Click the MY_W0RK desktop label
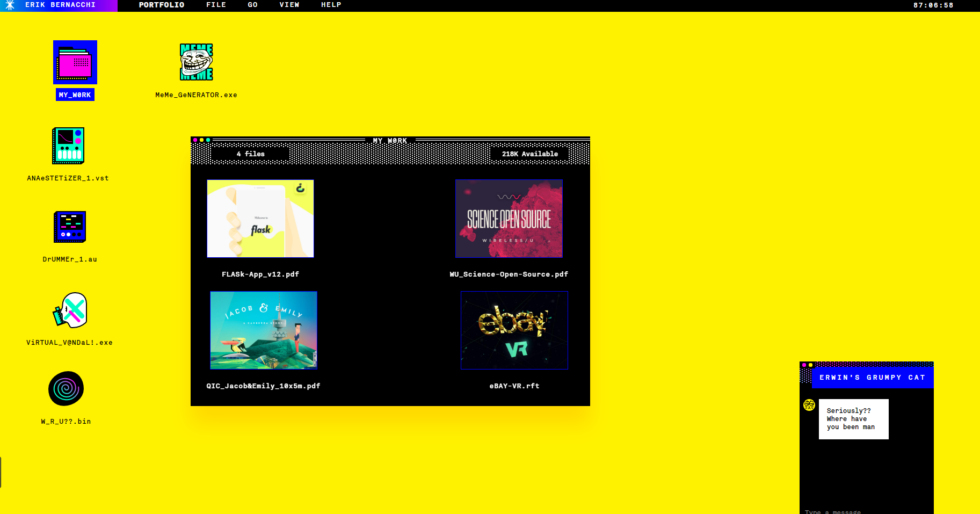 click(x=75, y=95)
